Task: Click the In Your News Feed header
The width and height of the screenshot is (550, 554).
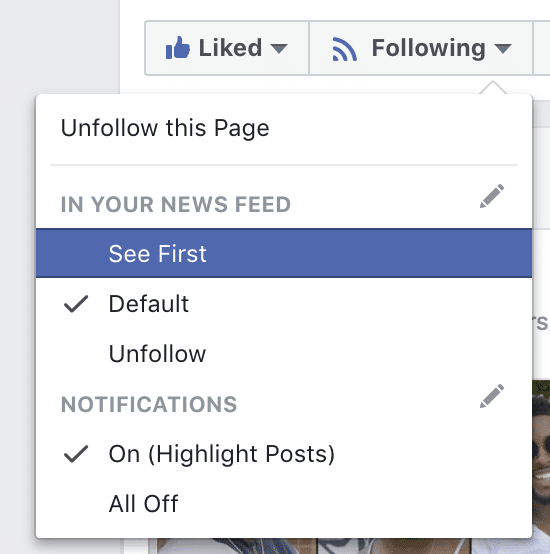Action: (x=176, y=204)
